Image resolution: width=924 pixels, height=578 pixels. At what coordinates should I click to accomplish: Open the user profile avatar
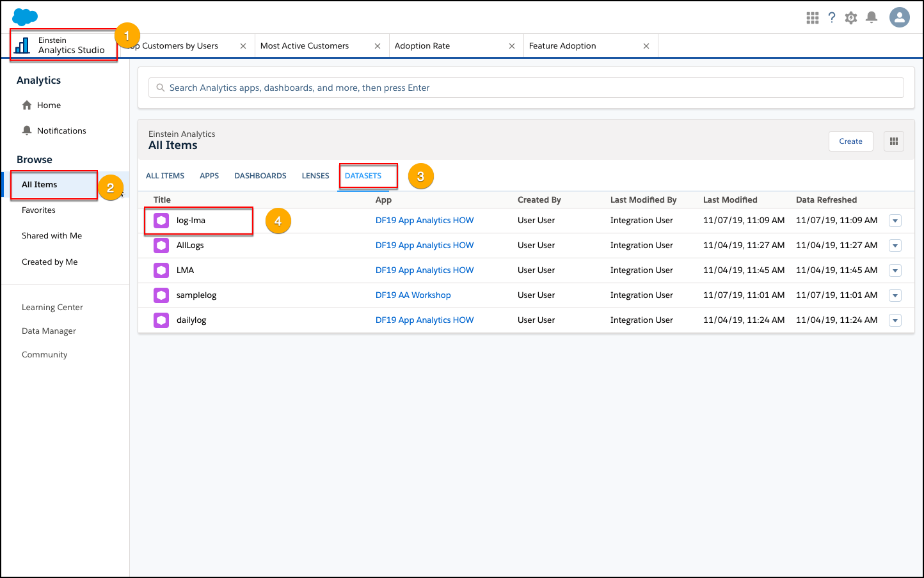(x=900, y=17)
